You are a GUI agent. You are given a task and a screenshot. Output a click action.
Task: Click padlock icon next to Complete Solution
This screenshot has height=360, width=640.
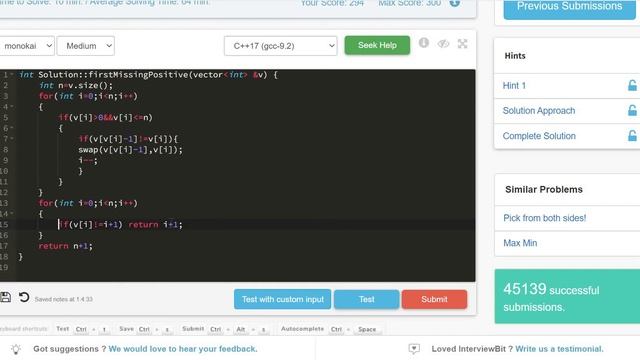(x=632, y=136)
